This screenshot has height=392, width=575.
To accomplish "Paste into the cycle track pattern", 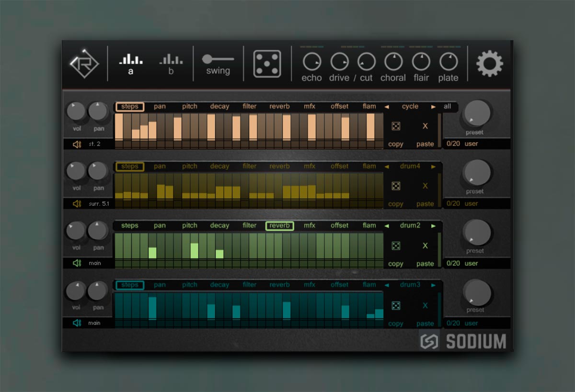I will (x=425, y=144).
